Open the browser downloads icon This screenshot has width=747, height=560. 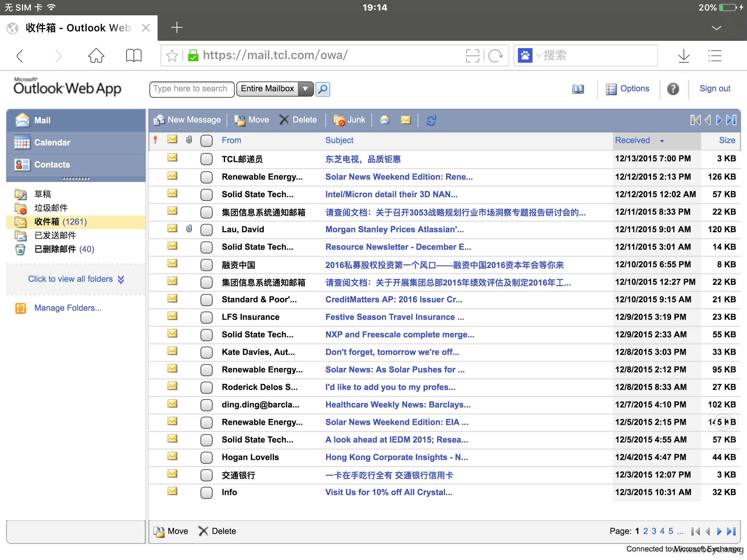pos(684,56)
